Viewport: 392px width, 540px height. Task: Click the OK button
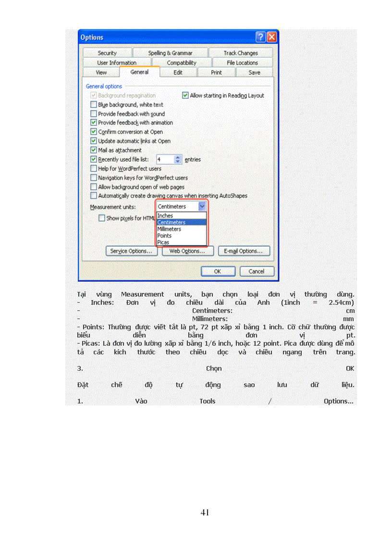click(218, 271)
